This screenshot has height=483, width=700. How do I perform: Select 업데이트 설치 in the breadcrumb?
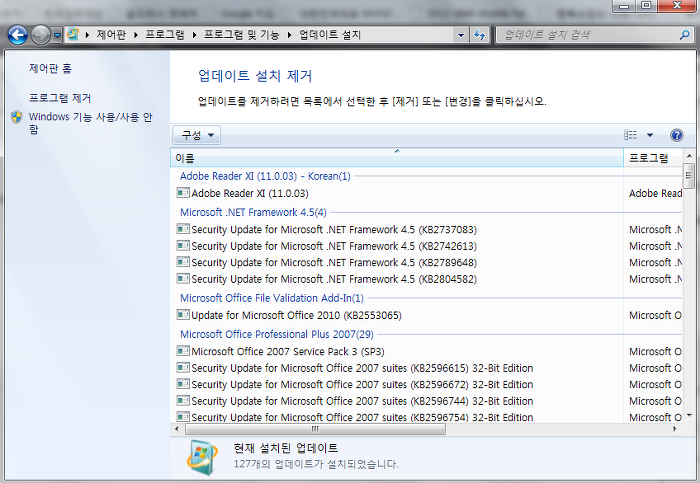click(330, 35)
